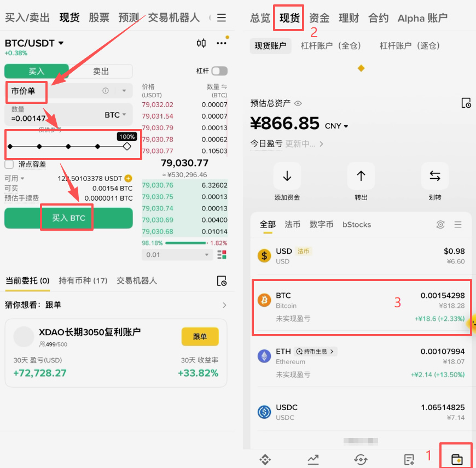The height and width of the screenshot is (468, 476).
Task: Toggle quantity unit swap icon in order book
Action: [x=224, y=87]
